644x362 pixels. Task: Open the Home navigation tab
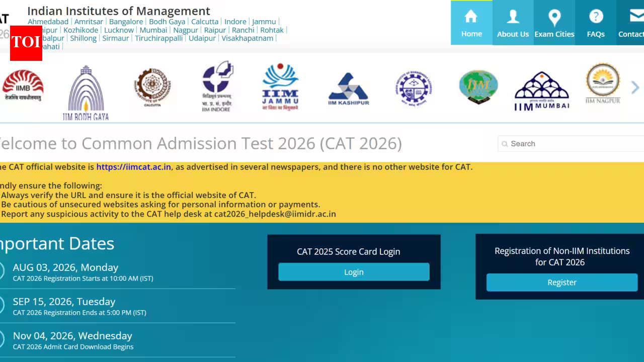click(x=471, y=23)
